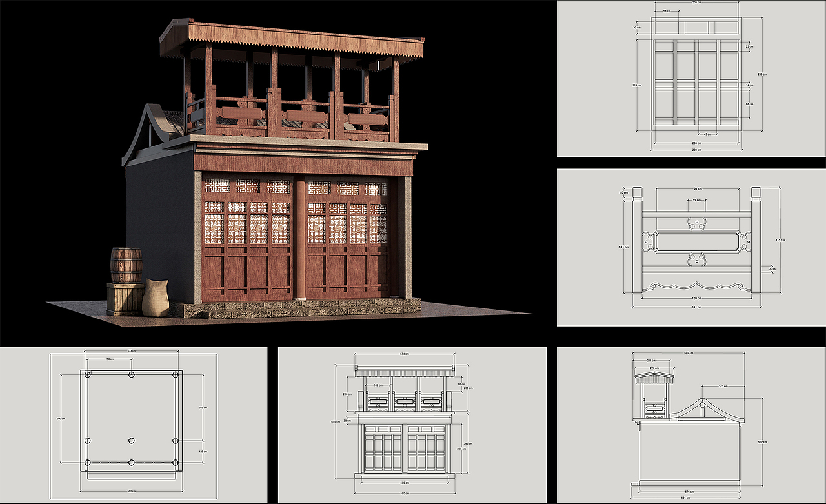The height and width of the screenshot is (504, 826).
Task: Select the 533 cm dimension on the floor plan
Action: 131,350
